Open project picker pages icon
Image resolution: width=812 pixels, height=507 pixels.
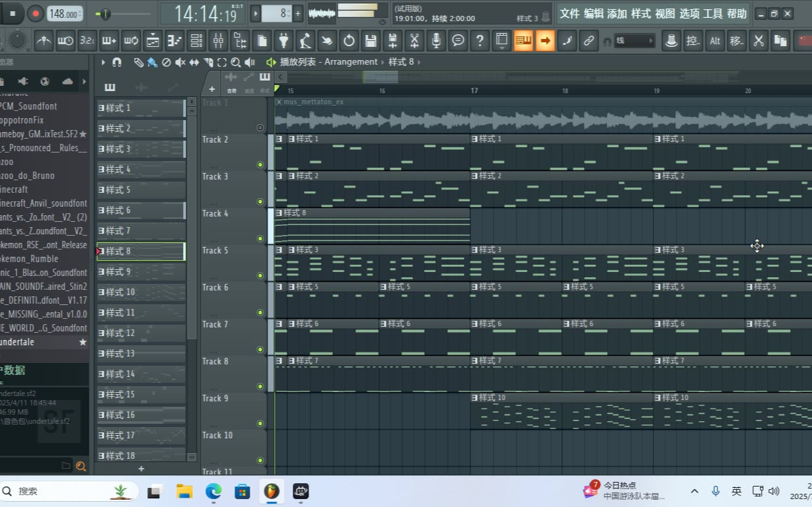pyautogui.click(x=262, y=41)
